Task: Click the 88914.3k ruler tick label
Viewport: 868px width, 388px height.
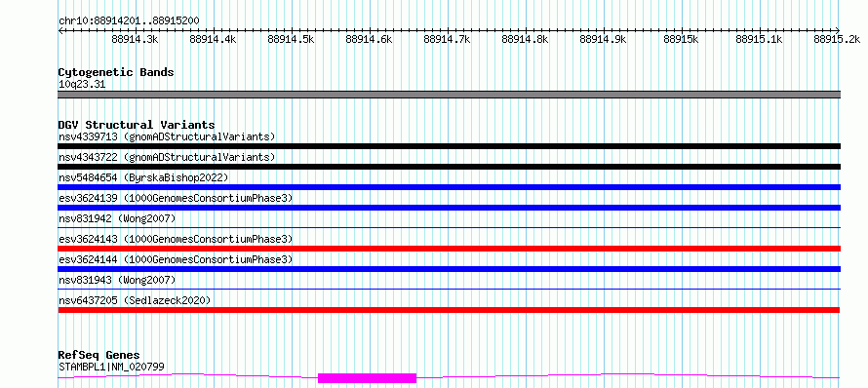Action: (x=135, y=39)
